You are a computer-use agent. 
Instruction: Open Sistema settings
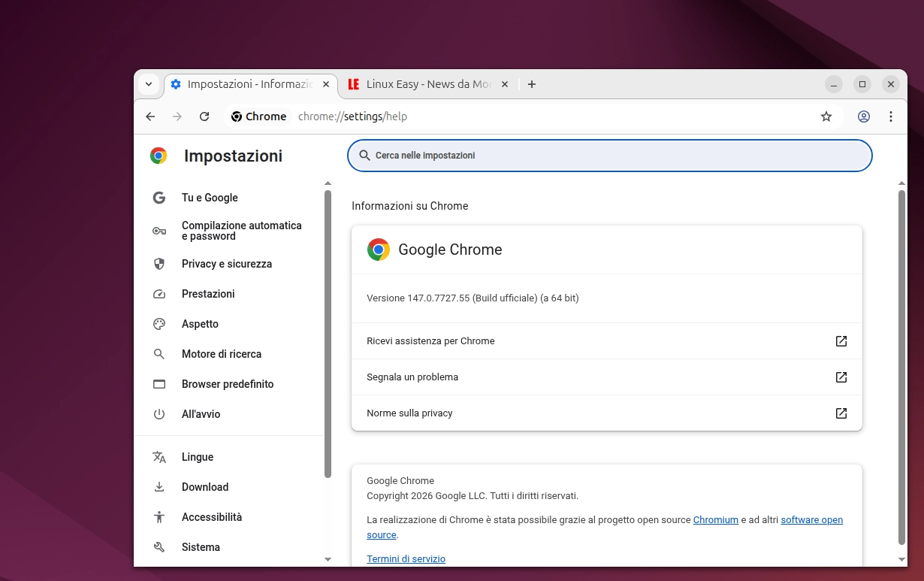pyautogui.click(x=201, y=547)
